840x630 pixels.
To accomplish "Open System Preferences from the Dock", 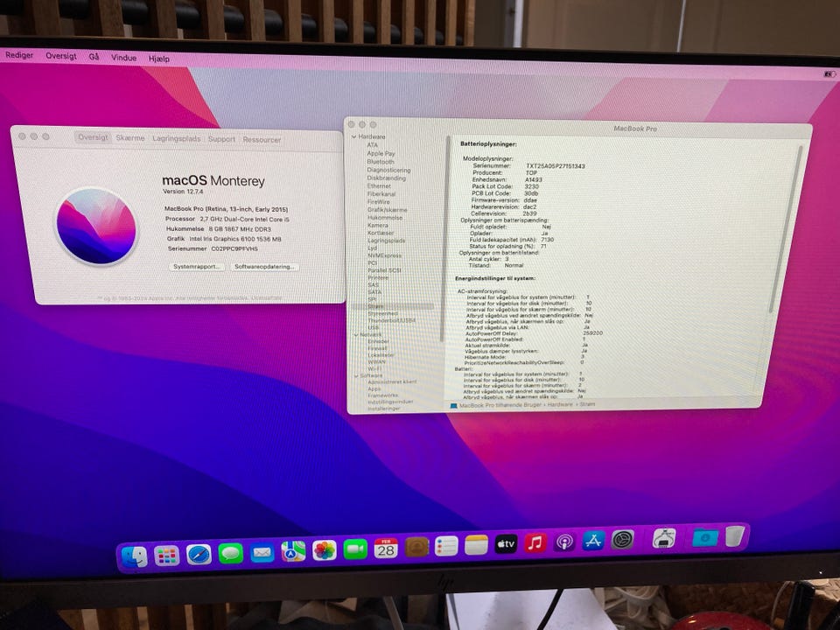I will pos(622,540).
